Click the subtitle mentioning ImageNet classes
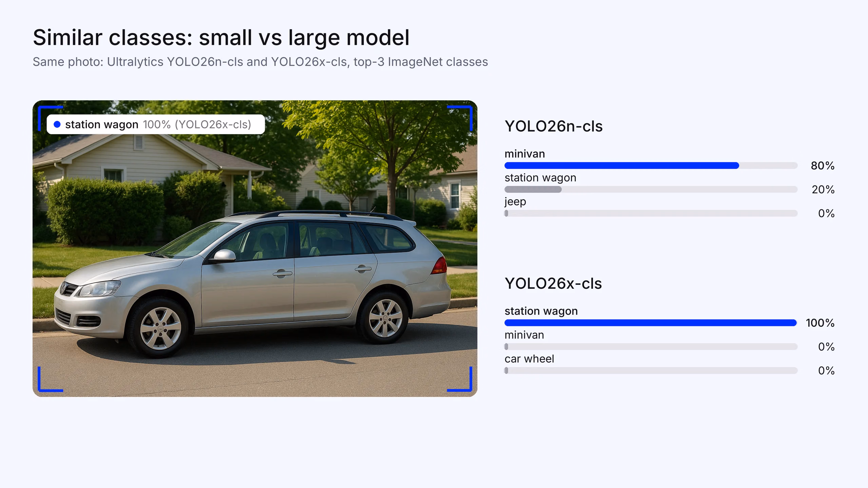Screen dimensions: 868x488 click(x=260, y=62)
